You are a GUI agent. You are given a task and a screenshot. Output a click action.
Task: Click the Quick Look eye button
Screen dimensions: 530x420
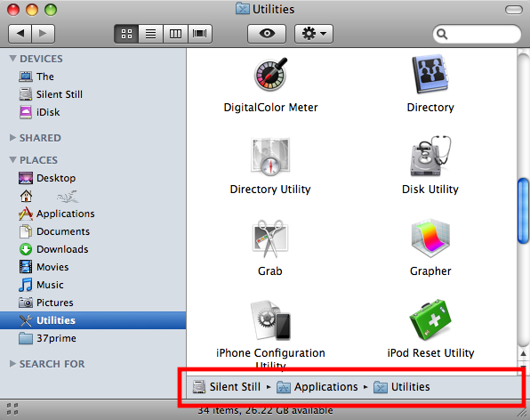(267, 34)
